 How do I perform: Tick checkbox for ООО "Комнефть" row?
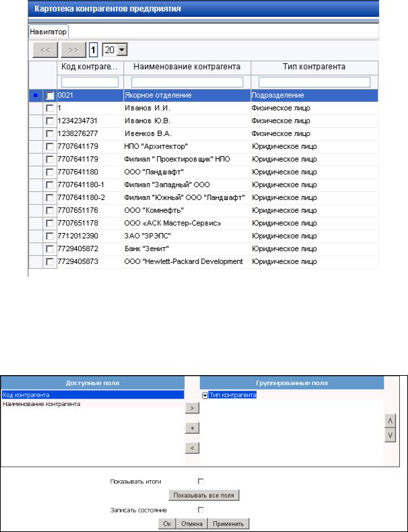50,211
